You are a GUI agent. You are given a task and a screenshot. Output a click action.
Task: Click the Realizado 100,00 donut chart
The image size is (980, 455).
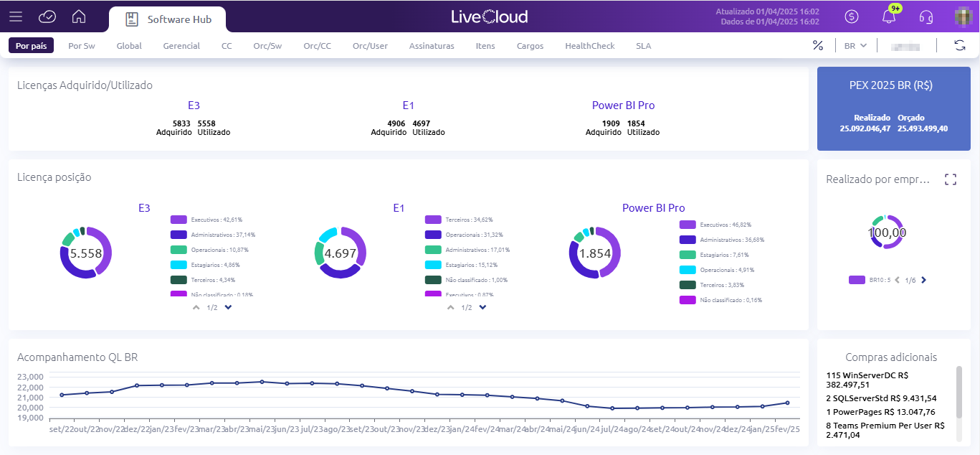[888, 232]
